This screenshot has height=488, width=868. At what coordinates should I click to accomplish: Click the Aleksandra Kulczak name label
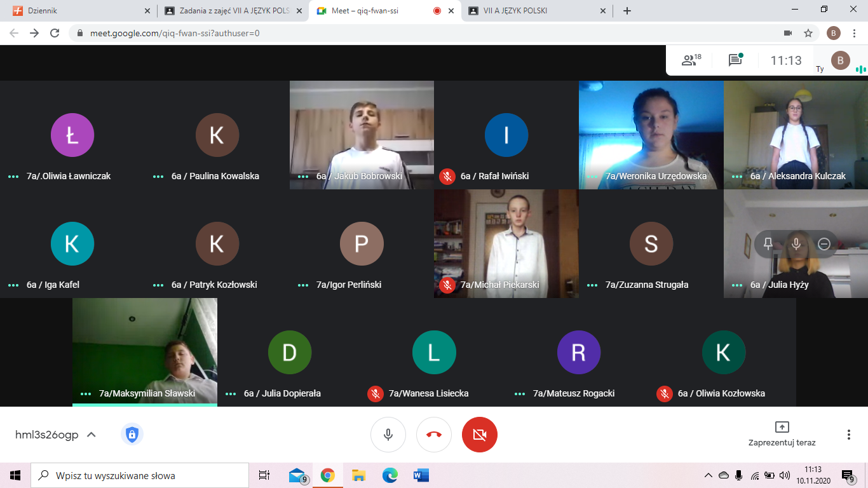pos(798,176)
